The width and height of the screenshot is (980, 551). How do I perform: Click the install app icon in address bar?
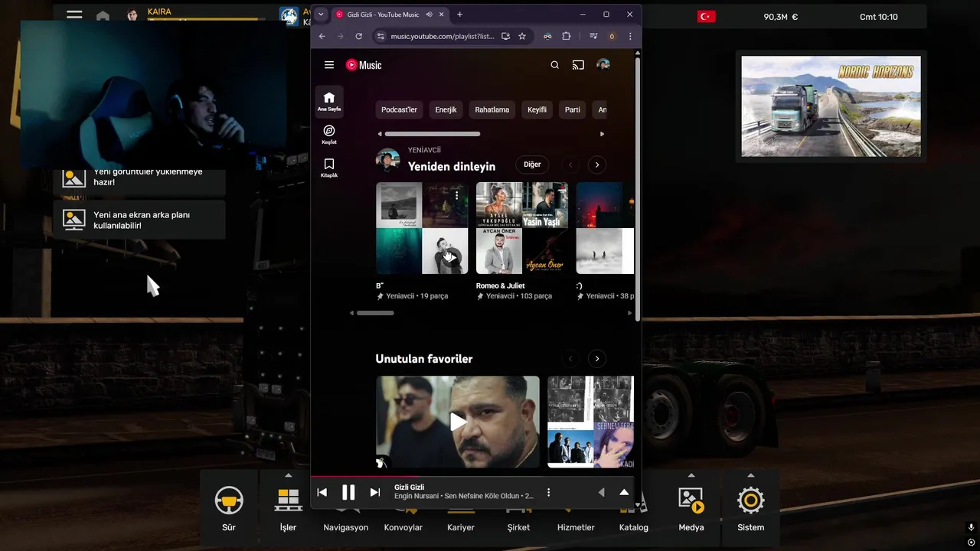pos(505,36)
